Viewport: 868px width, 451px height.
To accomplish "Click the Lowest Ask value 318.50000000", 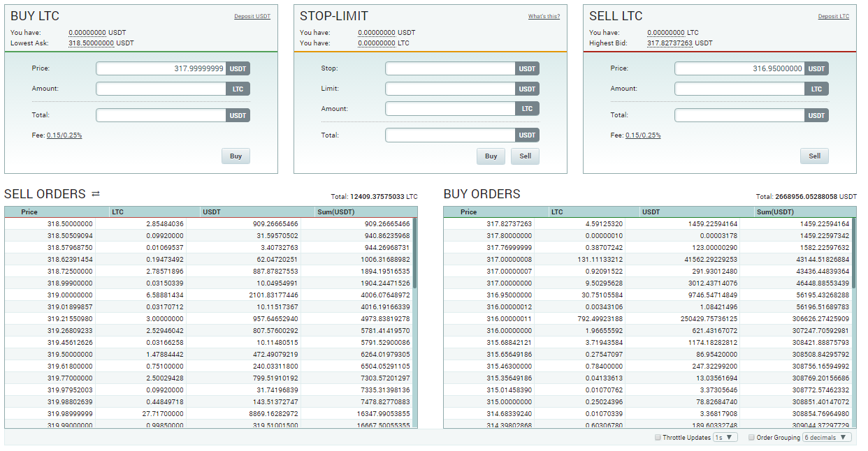I will coord(91,43).
